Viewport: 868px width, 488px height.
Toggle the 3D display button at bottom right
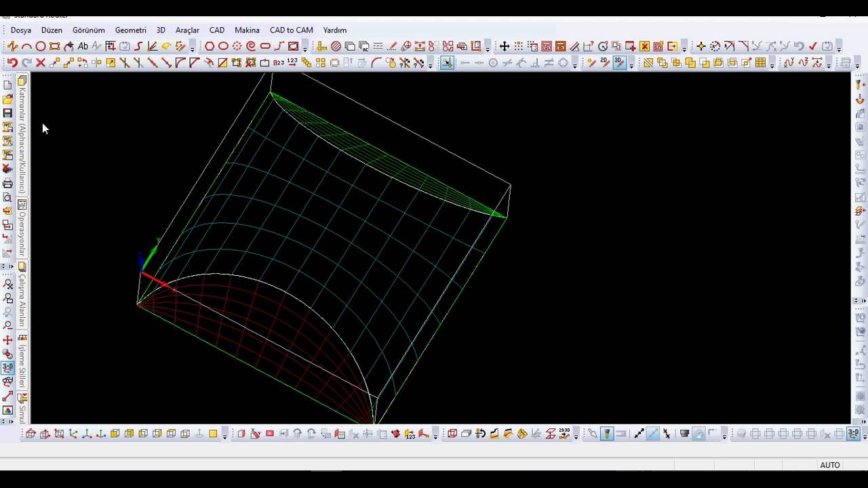click(x=854, y=434)
